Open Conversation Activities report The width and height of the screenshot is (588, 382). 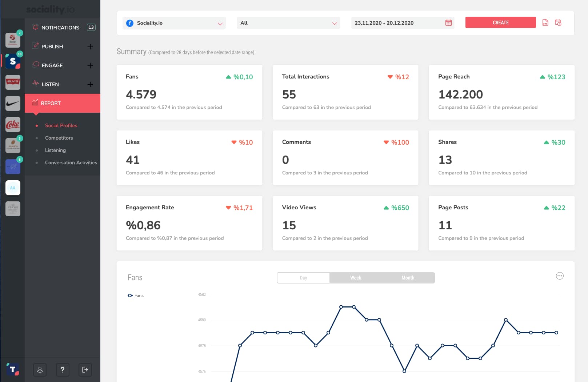[71, 162]
